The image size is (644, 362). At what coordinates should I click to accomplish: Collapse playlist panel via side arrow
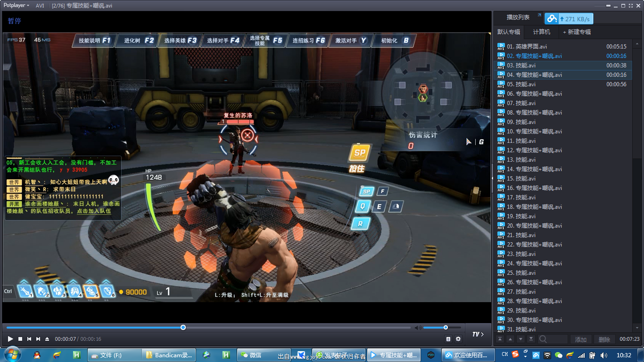click(x=492, y=179)
